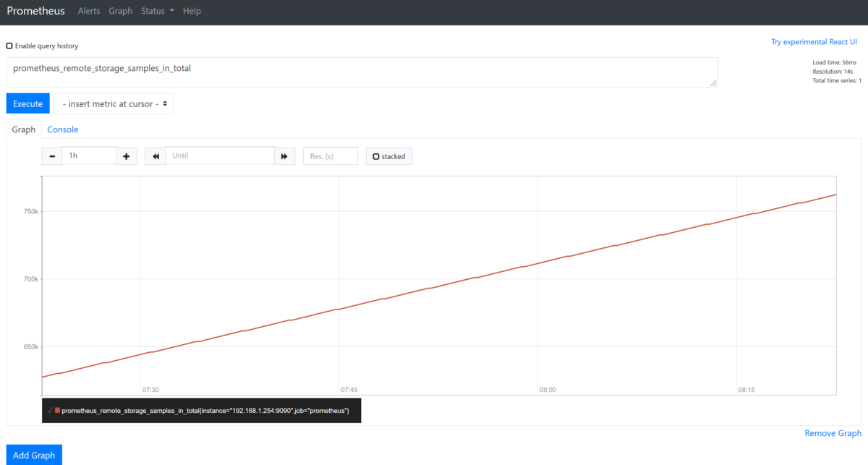Click the Load time: 56ms text
The width and height of the screenshot is (868, 465).
click(x=835, y=63)
